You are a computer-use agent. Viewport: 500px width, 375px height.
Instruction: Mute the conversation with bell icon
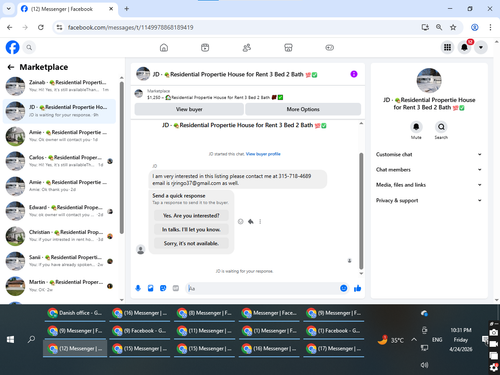click(416, 127)
